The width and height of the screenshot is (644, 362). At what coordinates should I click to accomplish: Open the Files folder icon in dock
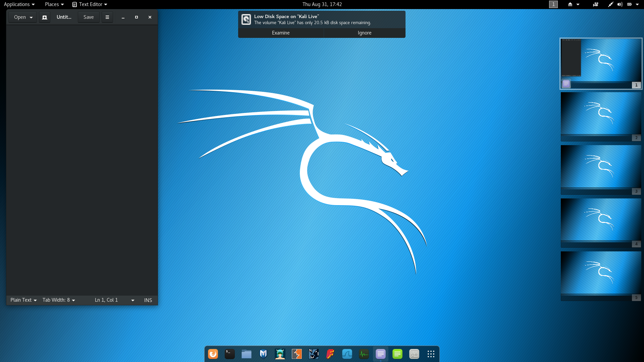[x=247, y=354]
